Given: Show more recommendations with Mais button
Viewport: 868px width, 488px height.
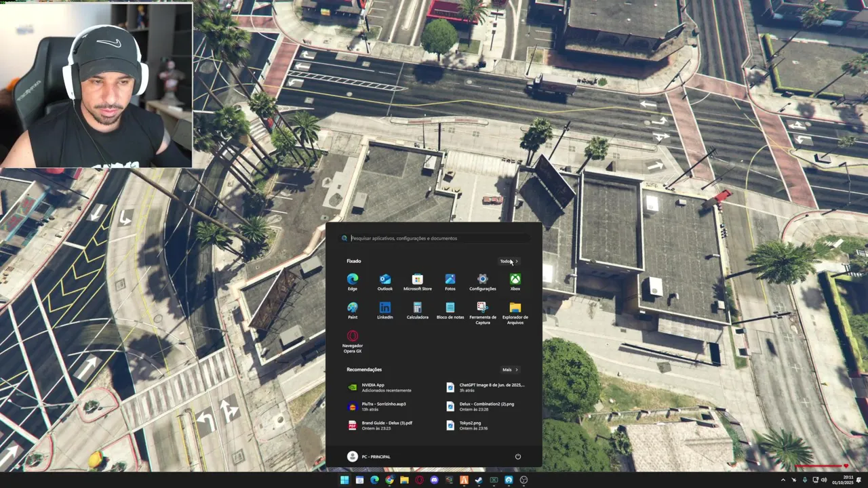Looking at the screenshot, I should 510,370.
